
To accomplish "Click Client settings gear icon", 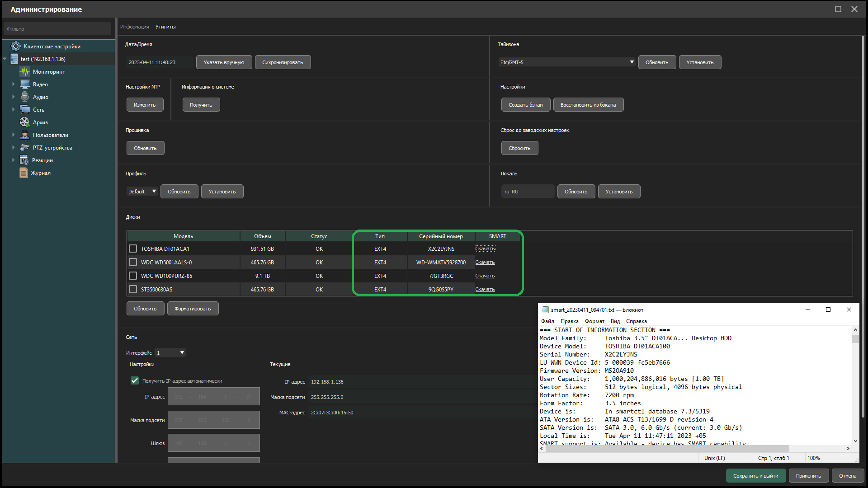I will click(16, 47).
